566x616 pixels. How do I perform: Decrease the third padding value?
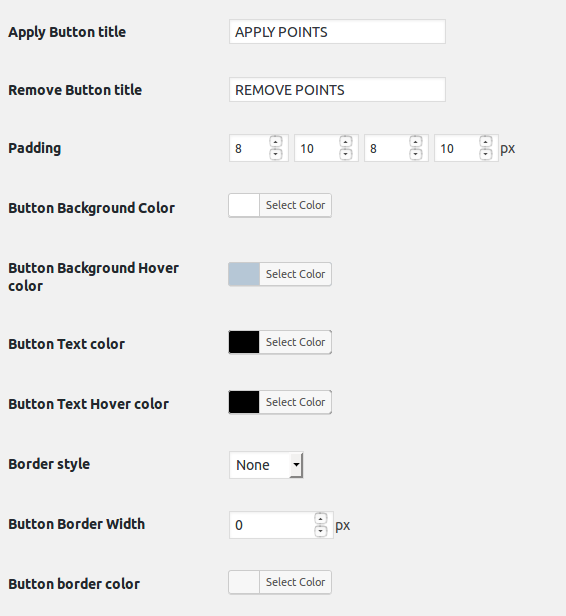(x=416, y=154)
